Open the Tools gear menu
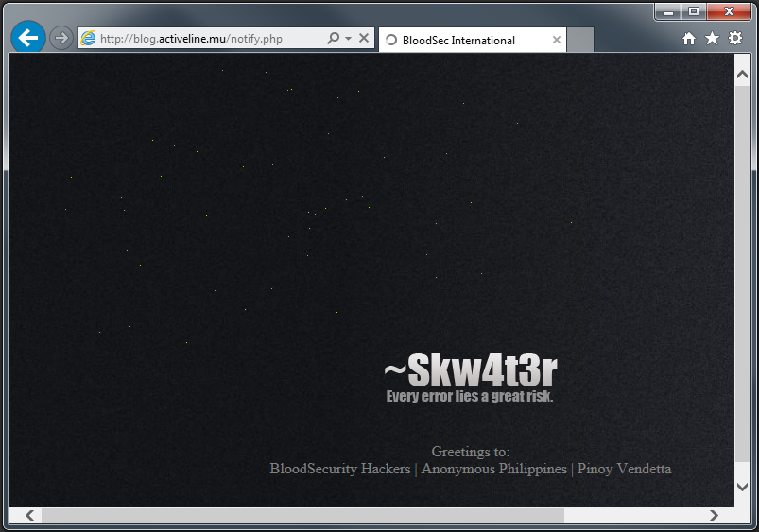This screenshot has height=532, width=759. [735, 38]
